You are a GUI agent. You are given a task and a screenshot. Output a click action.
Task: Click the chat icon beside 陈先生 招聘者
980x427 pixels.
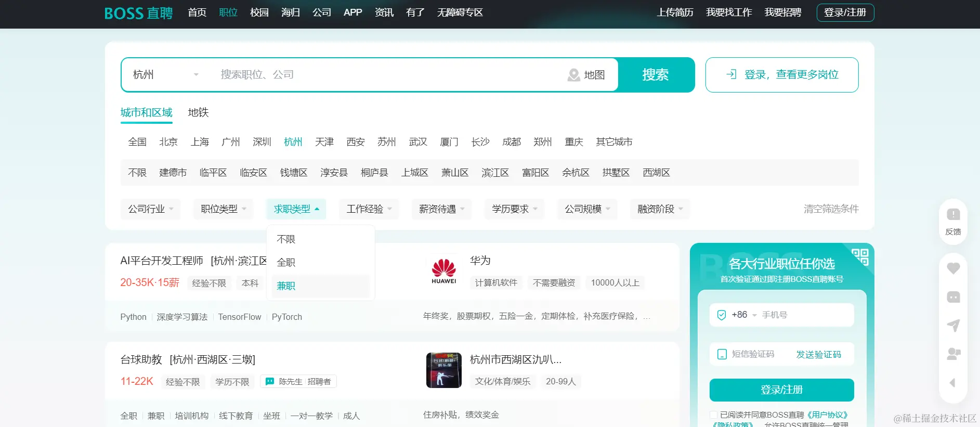270,382
